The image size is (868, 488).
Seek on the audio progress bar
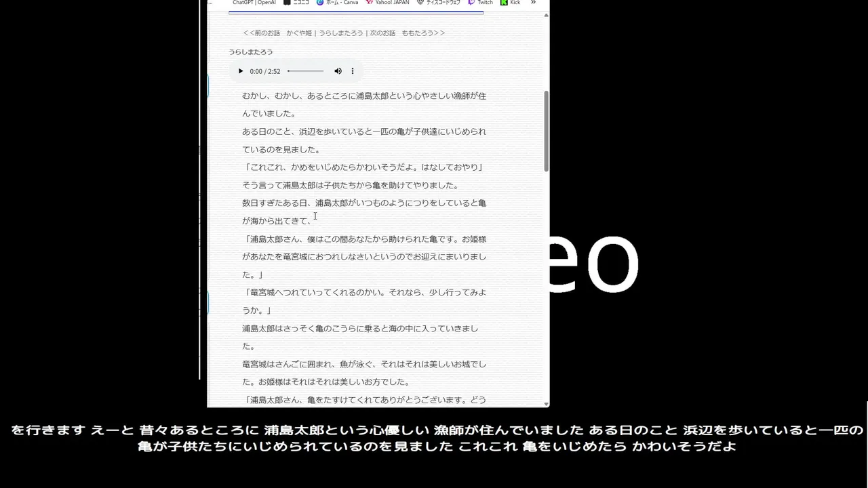click(x=305, y=71)
